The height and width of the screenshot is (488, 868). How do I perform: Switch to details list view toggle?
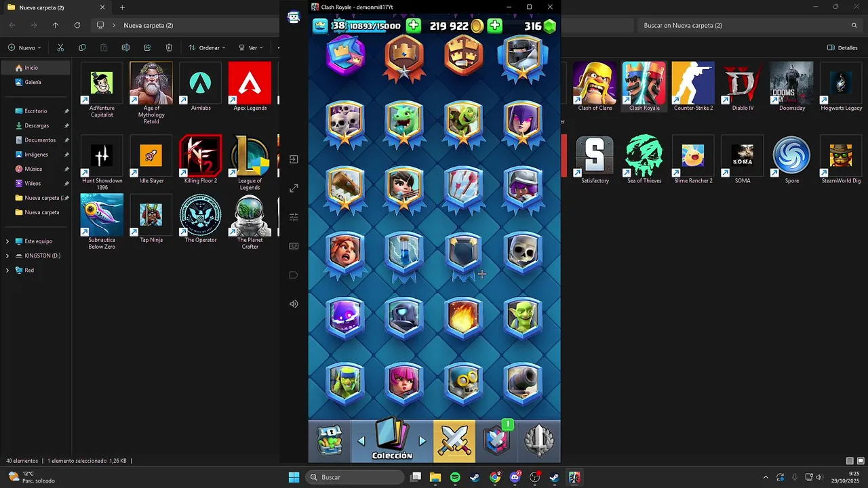pyautogui.click(x=850, y=461)
